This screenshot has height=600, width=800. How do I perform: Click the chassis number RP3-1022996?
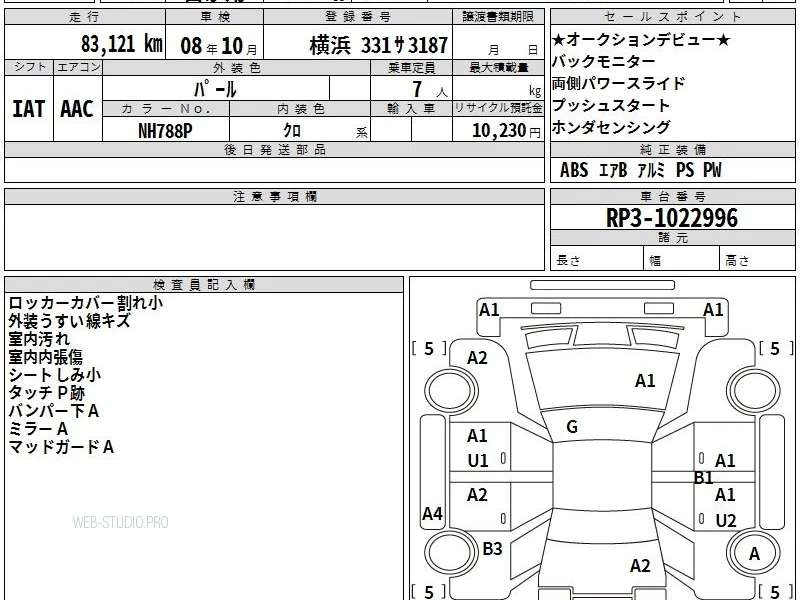pos(671,218)
